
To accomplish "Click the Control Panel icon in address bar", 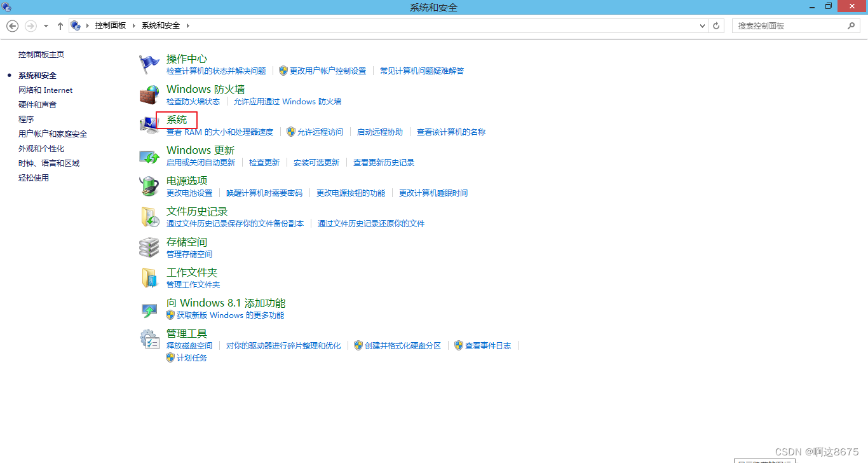I will click(x=76, y=25).
